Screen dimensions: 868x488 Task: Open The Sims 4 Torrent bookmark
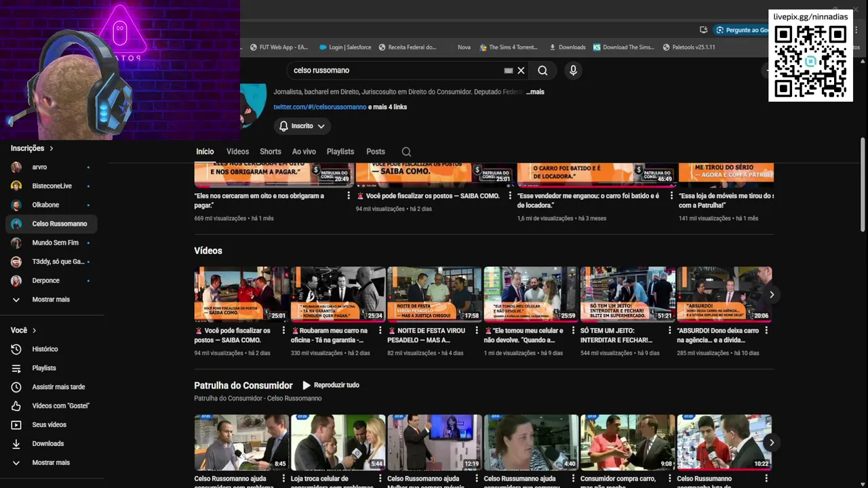coord(509,47)
